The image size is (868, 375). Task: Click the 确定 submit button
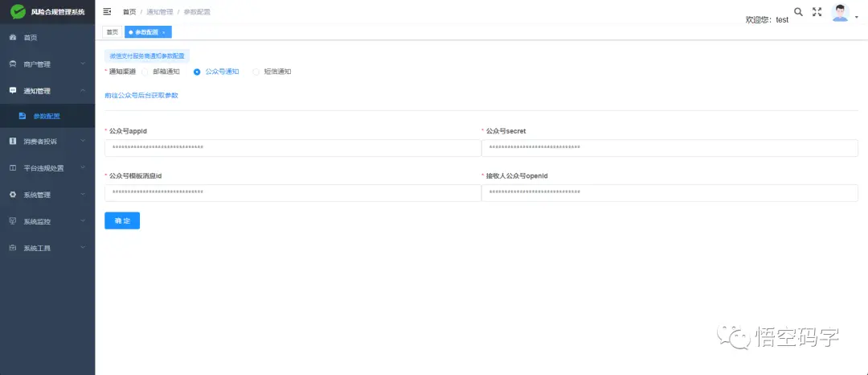click(x=122, y=220)
